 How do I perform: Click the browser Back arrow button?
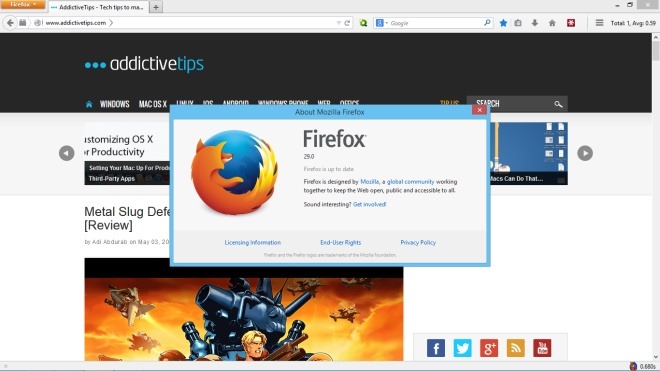(x=11, y=23)
